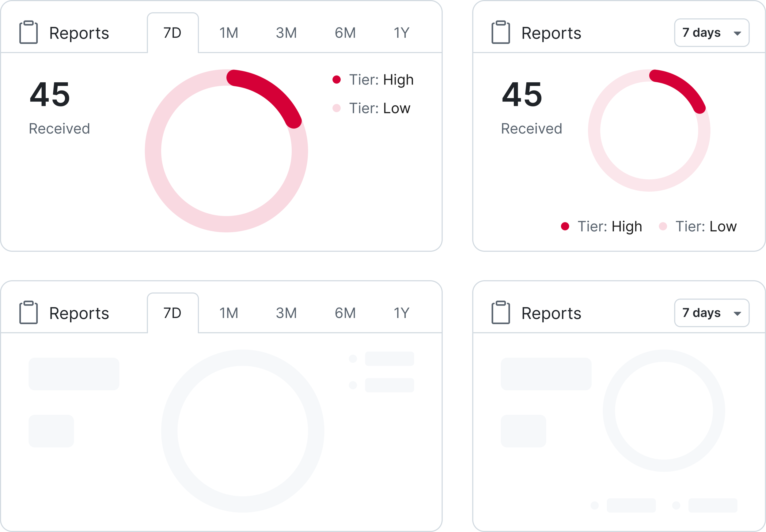Screen dimensions: 766x532
Task: Click the dropdown arrow in top-right 7 days selector
Action: point(737,33)
